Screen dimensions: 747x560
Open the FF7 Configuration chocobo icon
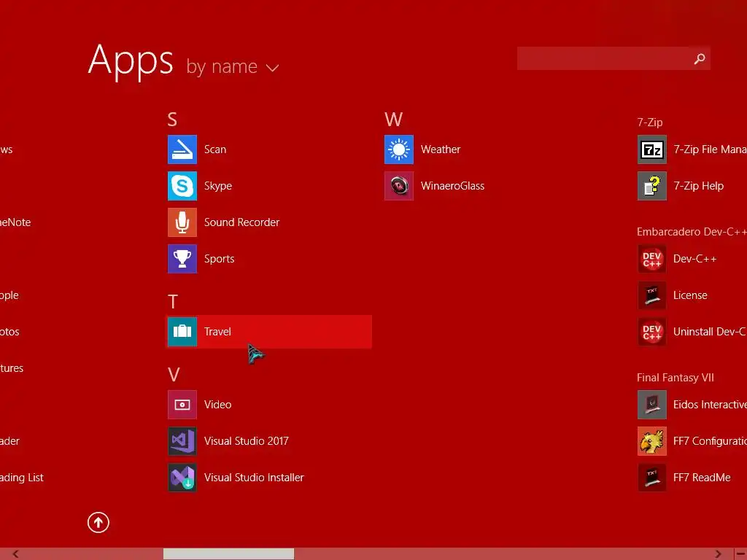pyautogui.click(x=651, y=441)
